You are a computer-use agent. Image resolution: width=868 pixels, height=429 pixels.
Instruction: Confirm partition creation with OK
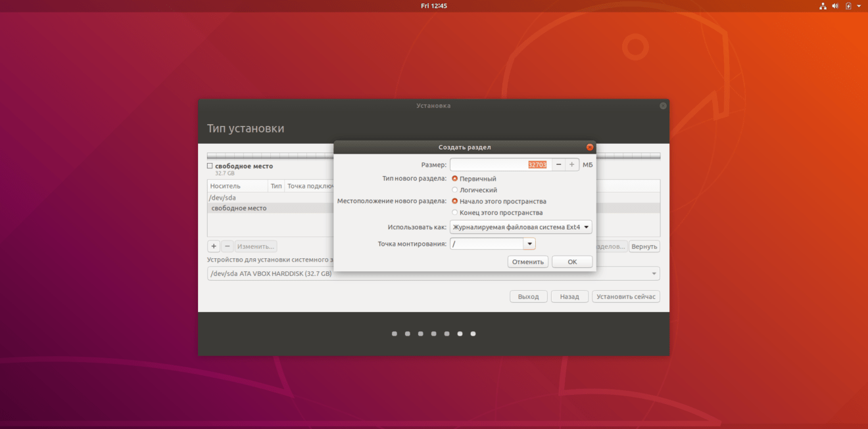pyautogui.click(x=571, y=261)
